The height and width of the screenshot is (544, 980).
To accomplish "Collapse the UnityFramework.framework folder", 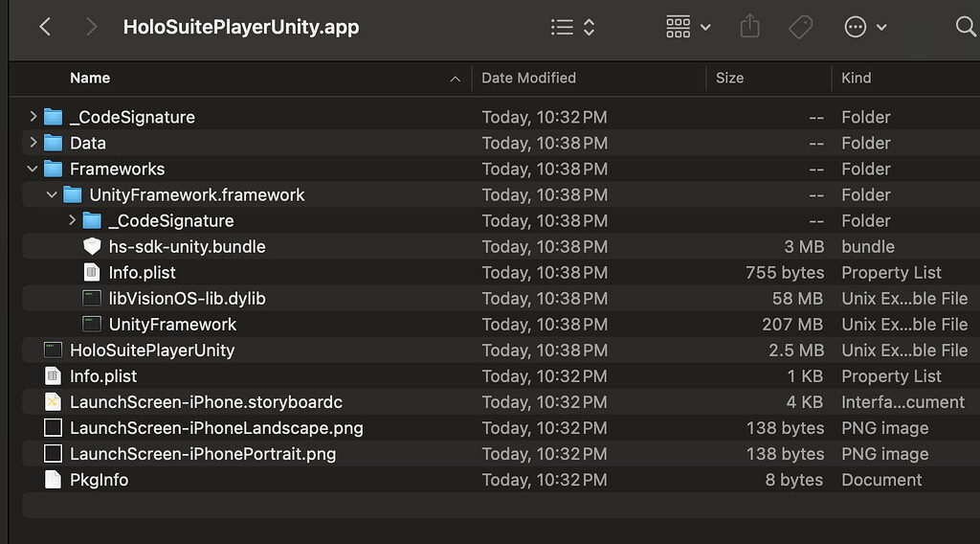I will coord(53,194).
